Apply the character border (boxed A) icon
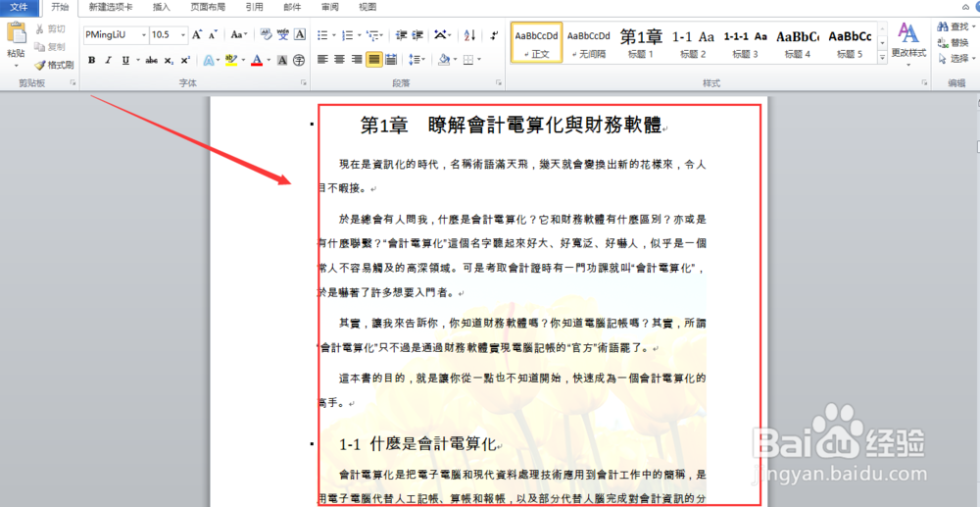 299,34
